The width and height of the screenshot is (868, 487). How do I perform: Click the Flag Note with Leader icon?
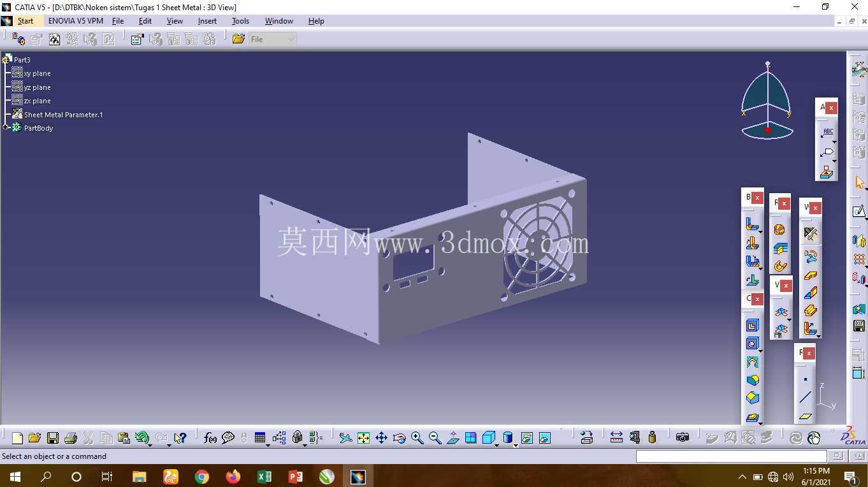(827, 153)
